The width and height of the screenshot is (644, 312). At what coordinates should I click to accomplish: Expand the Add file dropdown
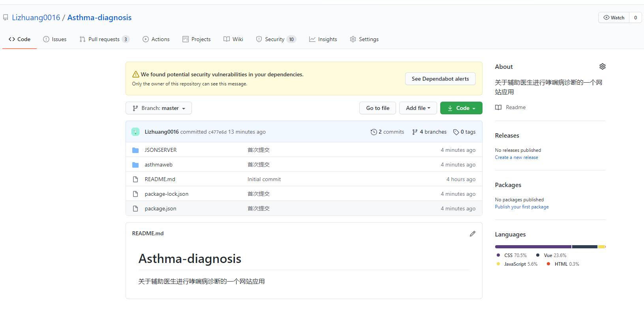click(418, 108)
